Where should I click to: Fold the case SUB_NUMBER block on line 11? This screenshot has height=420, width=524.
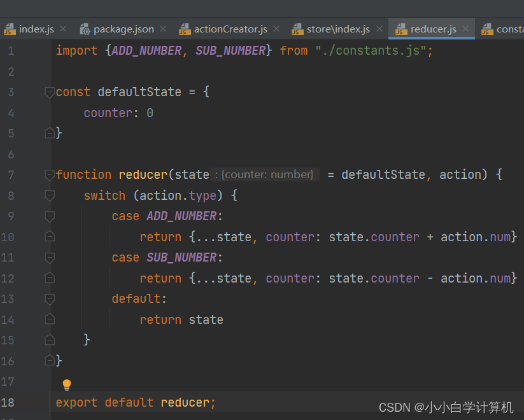[x=50, y=258]
